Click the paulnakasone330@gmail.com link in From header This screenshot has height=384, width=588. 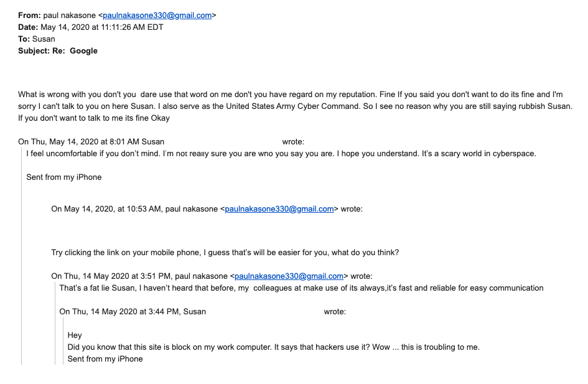pos(157,16)
